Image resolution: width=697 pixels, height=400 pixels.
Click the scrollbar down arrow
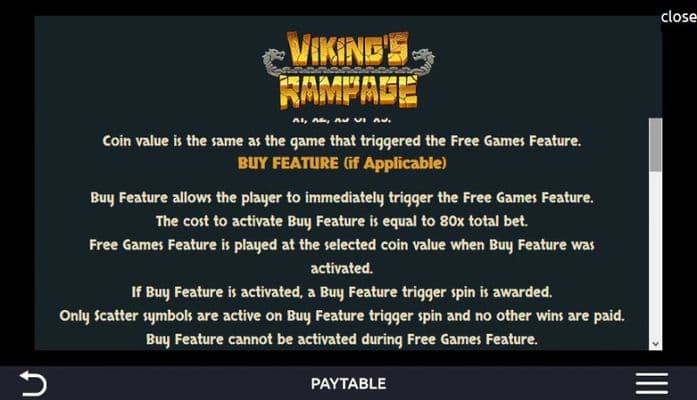pyautogui.click(x=655, y=344)
